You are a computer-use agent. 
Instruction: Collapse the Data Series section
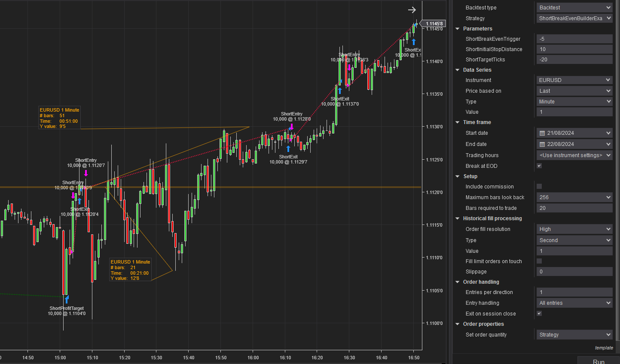457,70
